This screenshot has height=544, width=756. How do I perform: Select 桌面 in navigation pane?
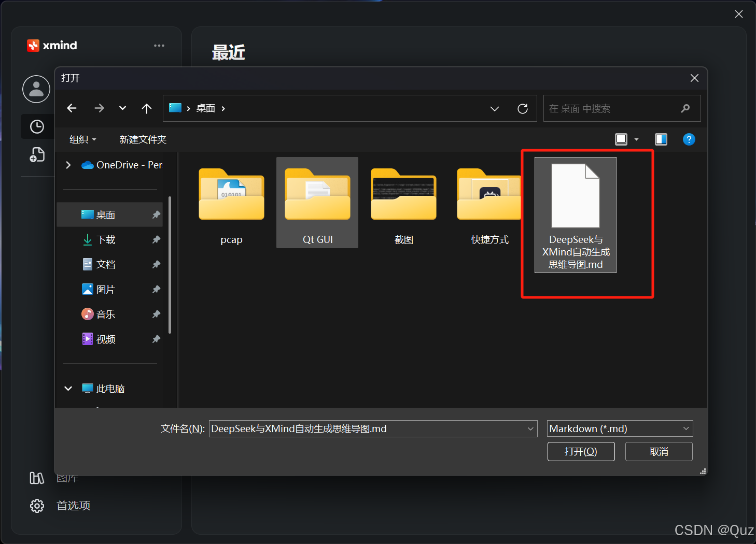point(109,214)
